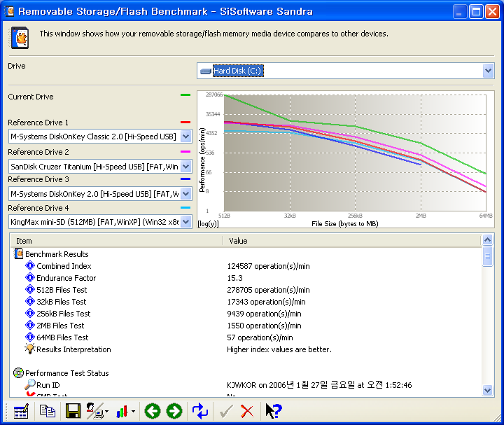Expand the Reference Drive 4 dropdown
504x425 pixels.
click(185, 221)
